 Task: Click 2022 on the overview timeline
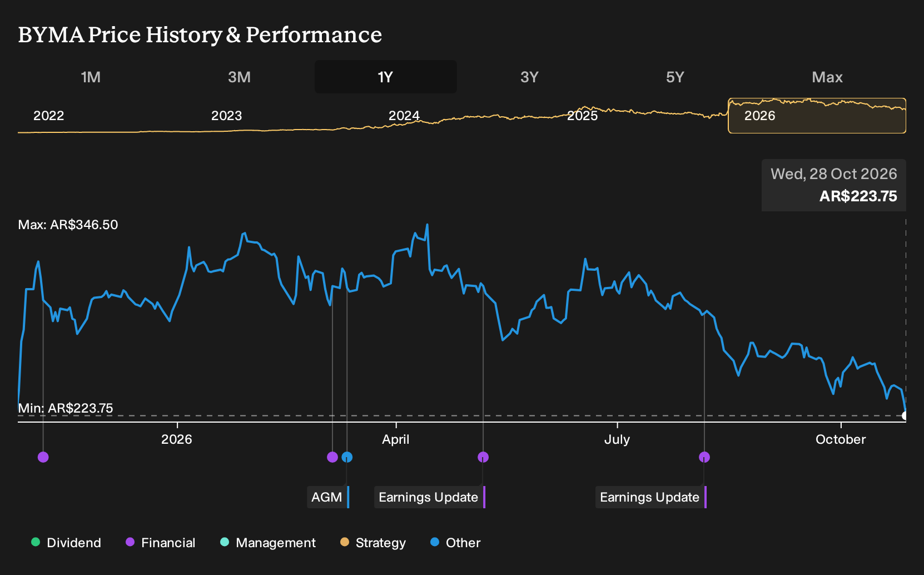coord(49,116)
